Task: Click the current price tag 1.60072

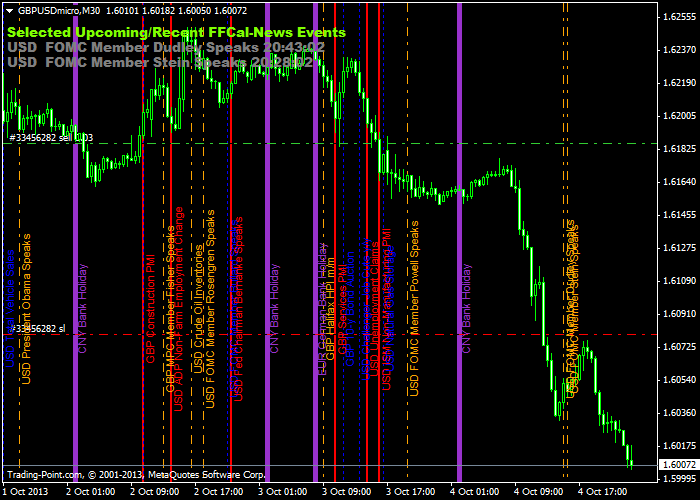Action: (679, 465)
